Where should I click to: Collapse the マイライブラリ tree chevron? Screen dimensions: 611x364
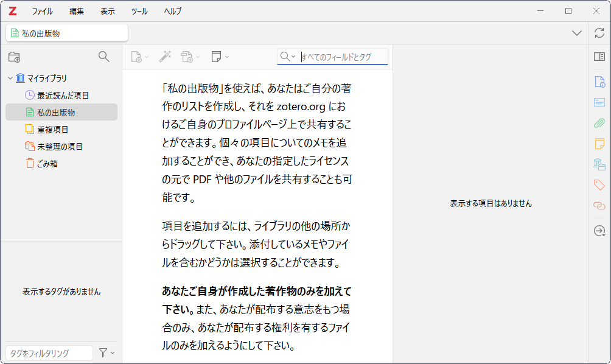tap(10, 79)
